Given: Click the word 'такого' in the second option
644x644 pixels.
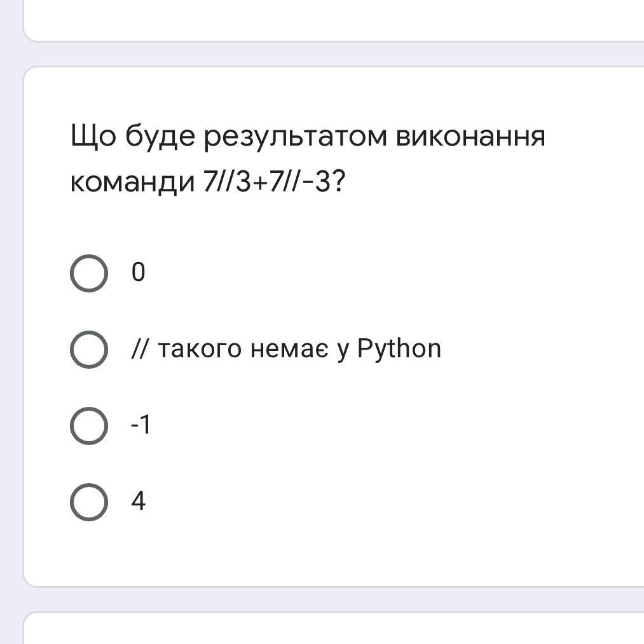Looking at the screenshot, I should [200, 350].
